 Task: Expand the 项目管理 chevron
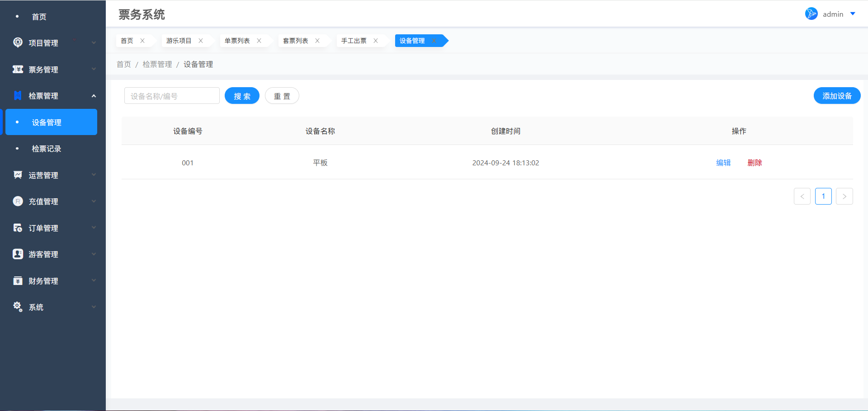pos(94,43)
